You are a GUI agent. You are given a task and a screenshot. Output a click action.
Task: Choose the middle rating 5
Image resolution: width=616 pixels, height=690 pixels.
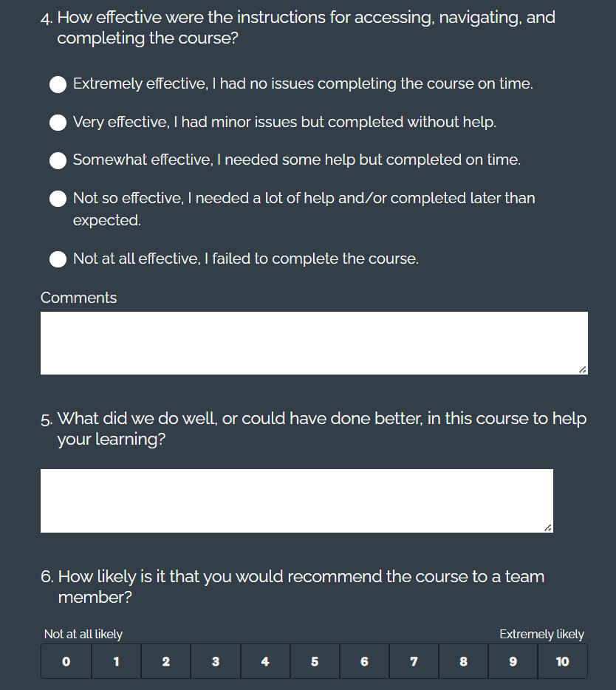[x=315, y=661]
